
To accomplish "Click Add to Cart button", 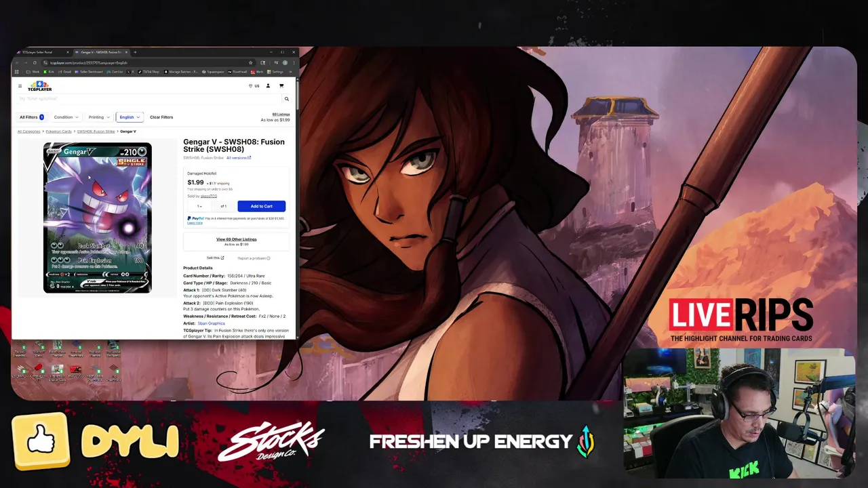I will 261,206.
